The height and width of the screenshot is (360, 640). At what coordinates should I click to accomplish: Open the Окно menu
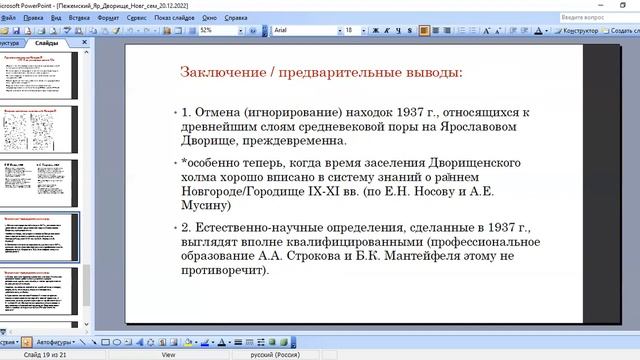click(x=209, y=18)
